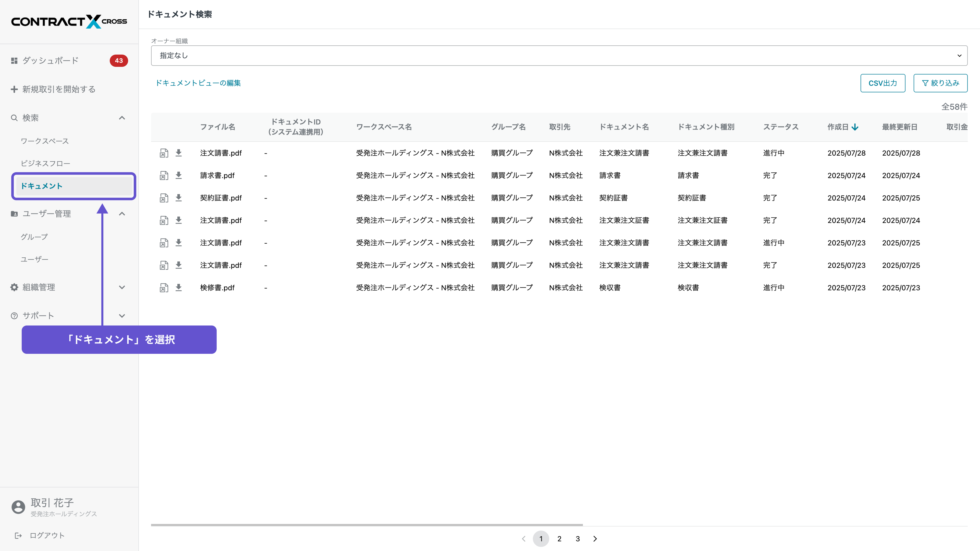
Task: Click the logout icon
Action: click(18, 535)
